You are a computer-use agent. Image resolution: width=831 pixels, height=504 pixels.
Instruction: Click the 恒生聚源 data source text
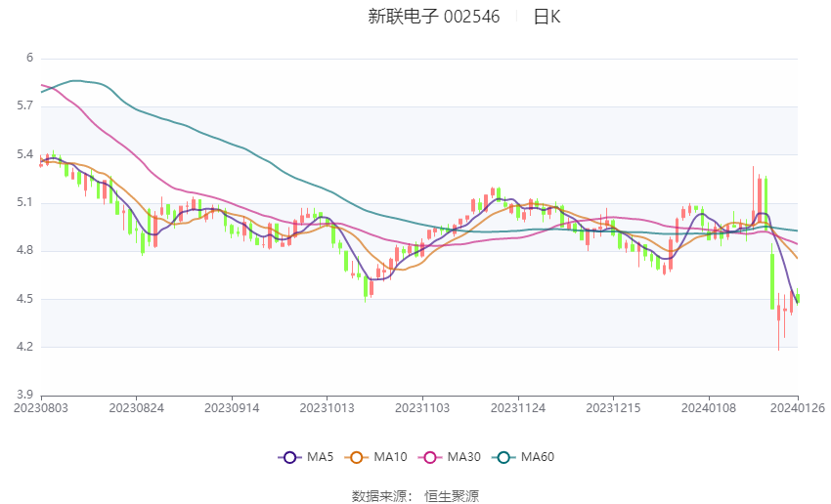(x=452, y=496)
